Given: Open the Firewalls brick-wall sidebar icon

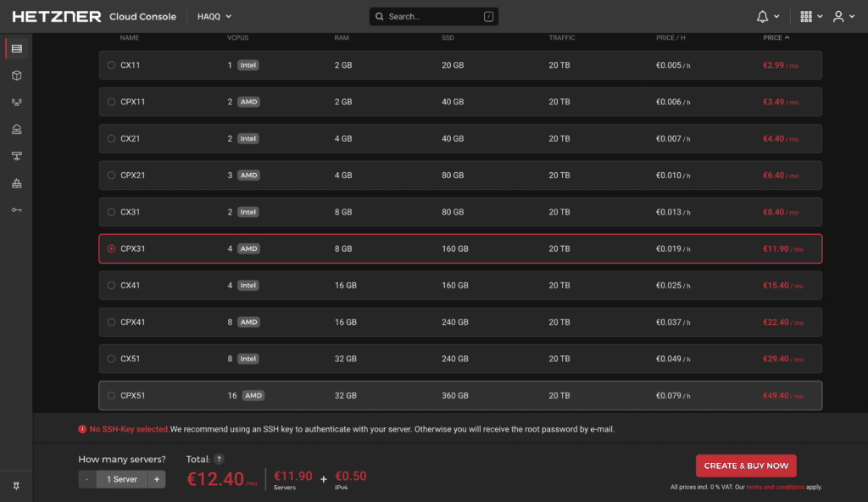Looking at the screenshot, I should click(x=17, y=183).
